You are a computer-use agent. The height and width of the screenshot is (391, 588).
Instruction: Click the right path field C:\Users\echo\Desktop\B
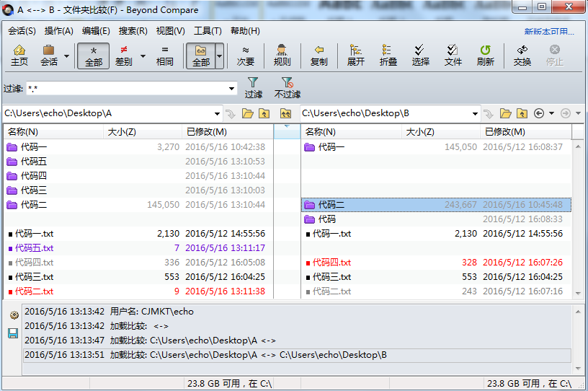click(385, 113)
